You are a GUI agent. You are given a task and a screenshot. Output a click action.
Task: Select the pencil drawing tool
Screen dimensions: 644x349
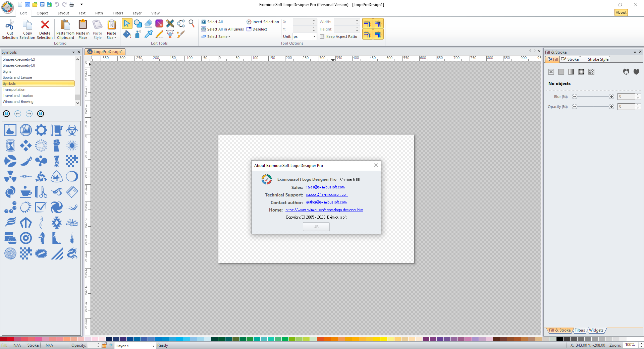[x=159, y=34]
